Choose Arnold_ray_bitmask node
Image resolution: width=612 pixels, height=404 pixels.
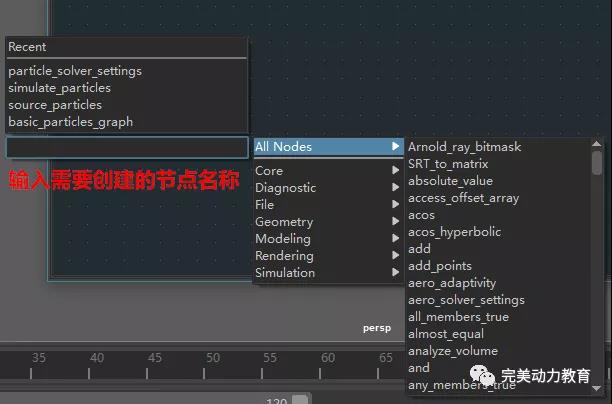(464, 147)
